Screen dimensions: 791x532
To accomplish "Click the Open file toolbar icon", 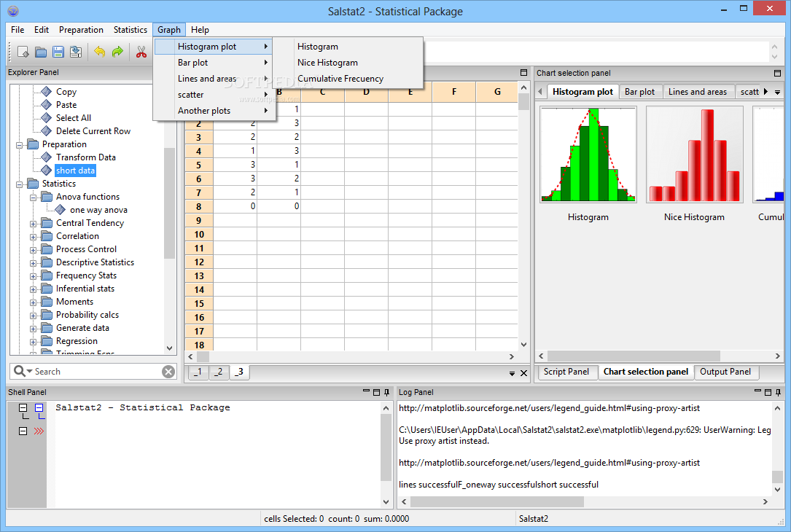I will 41,52.
